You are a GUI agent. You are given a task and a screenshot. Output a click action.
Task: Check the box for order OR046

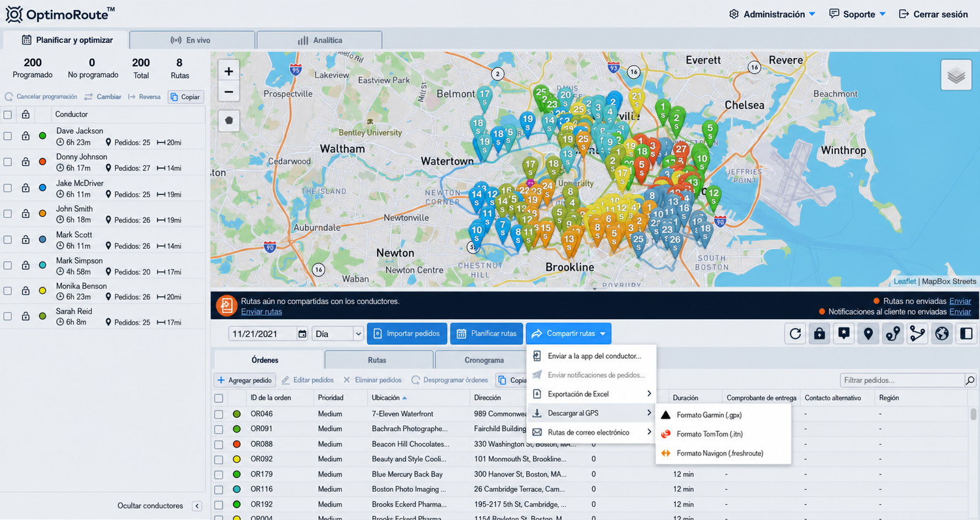[x=219, y=414]
